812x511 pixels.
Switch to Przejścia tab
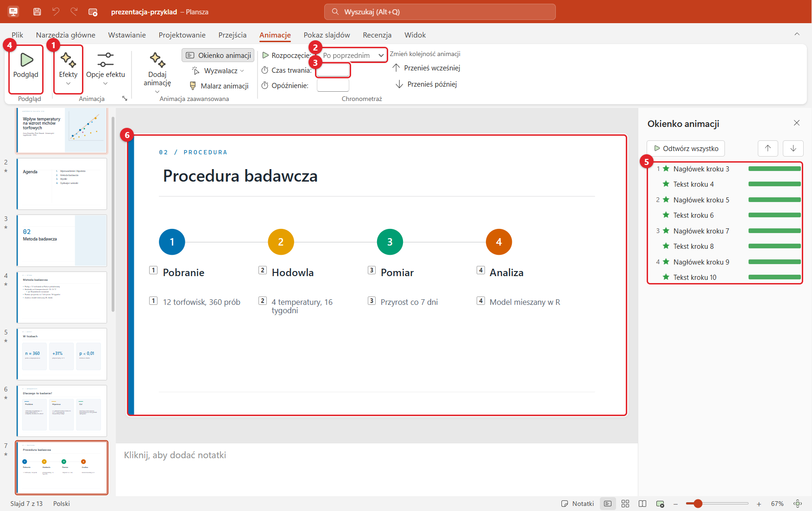coord(233,35)
